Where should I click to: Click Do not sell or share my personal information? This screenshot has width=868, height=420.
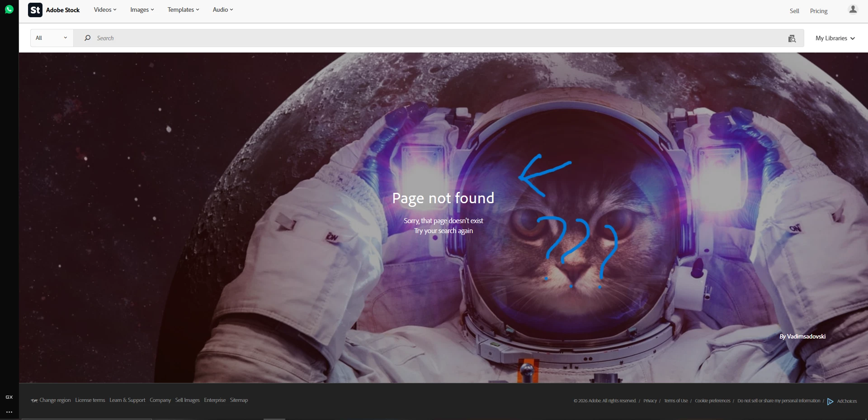[x=779, y=401]
